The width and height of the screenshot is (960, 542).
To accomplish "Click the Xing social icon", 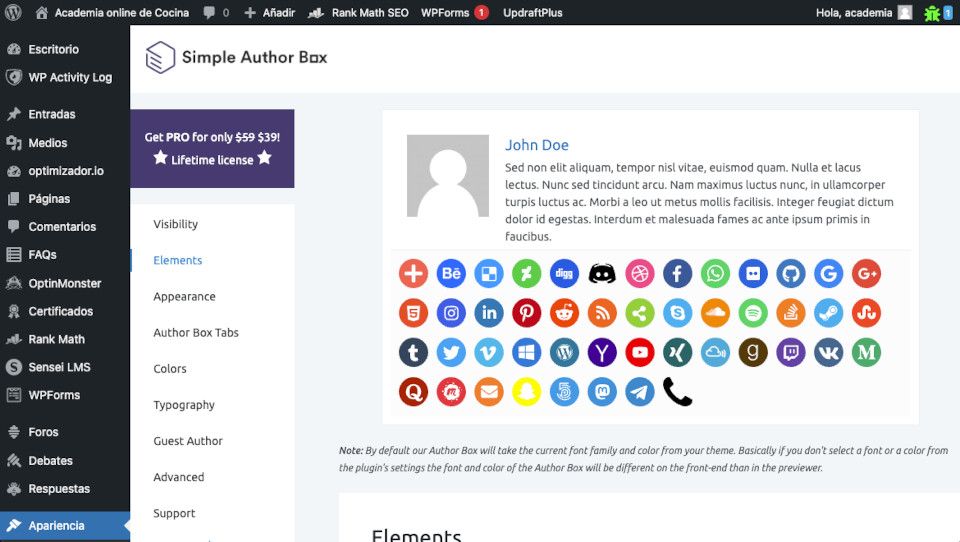I will (x=677, y=352).
